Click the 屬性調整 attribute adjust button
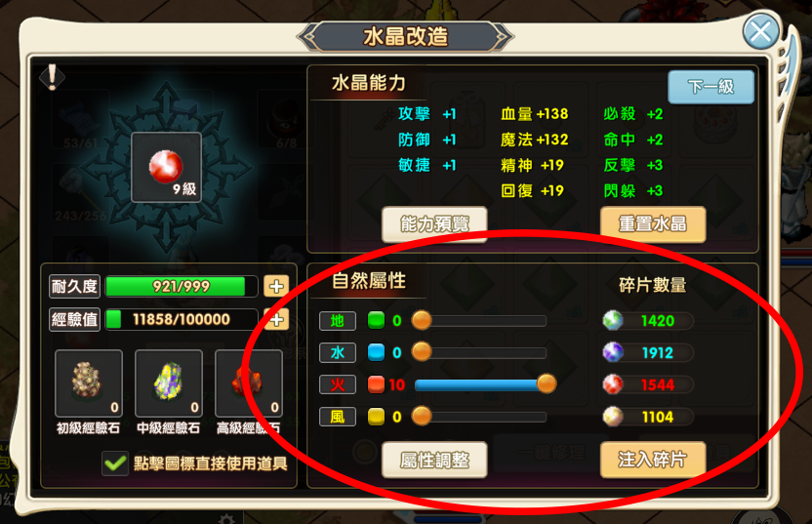The image size is (812, 524). 434,460
